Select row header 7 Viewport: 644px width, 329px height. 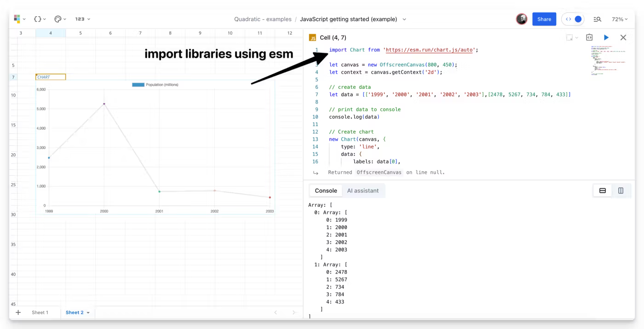pyautogui.click(x=13, y=77)
